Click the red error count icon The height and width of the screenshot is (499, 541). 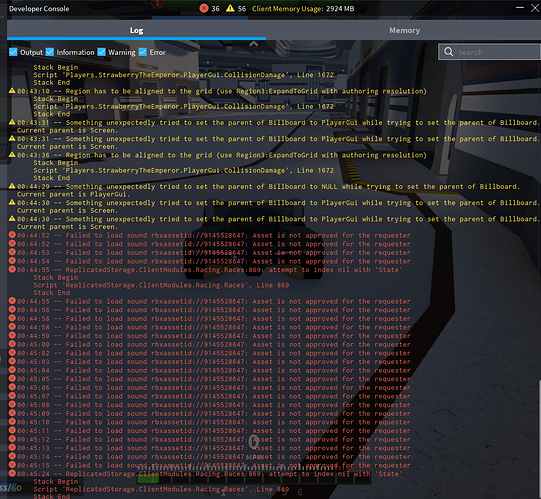tap(204, 8)
